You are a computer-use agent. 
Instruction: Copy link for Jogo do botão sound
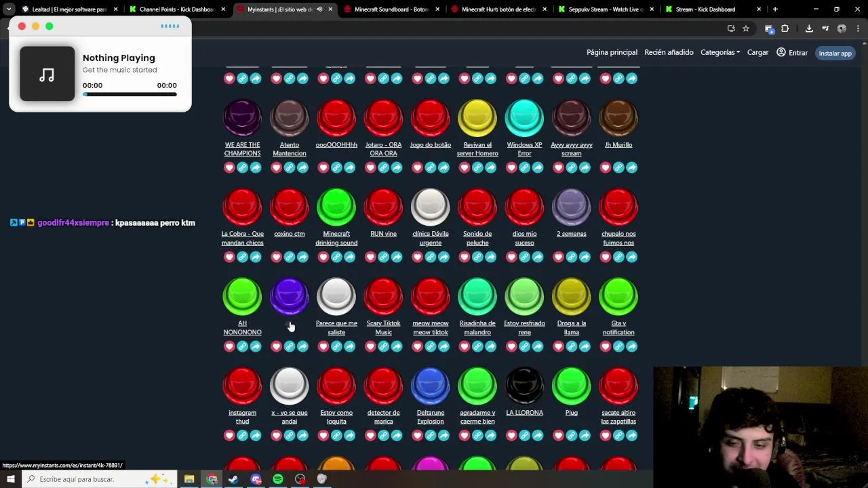coord(431,167)
